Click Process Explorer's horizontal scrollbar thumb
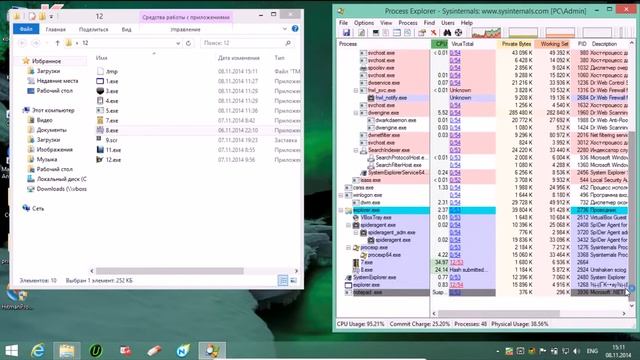This screenshot has height=360, width=640. click(x=498, y=313)
